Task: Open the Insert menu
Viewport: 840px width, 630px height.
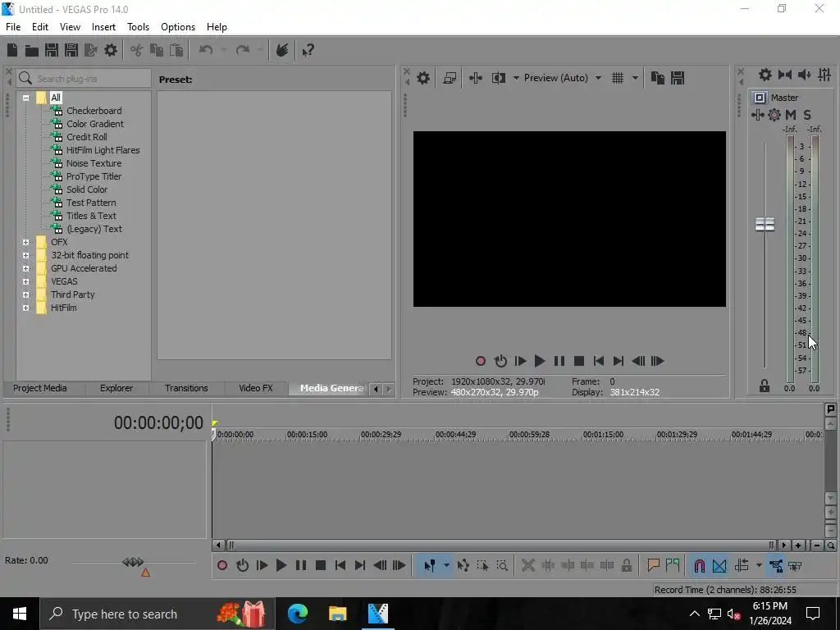Action: pos(103,27)
